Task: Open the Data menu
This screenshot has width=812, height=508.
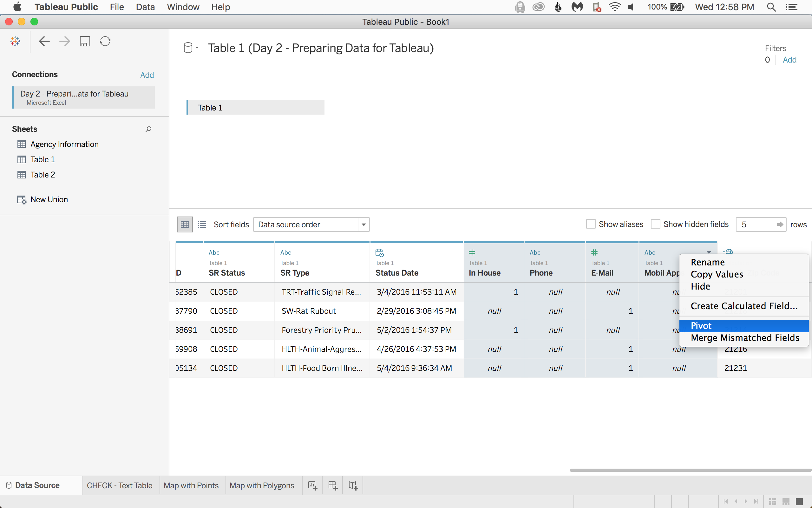Action: tap(145, 7)
